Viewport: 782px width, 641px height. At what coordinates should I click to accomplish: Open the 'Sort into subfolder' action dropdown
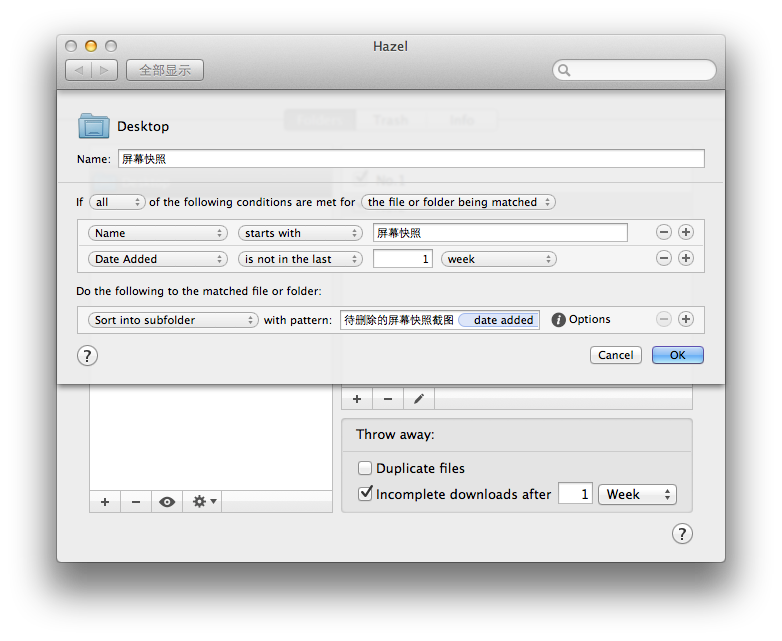[173, 320]
